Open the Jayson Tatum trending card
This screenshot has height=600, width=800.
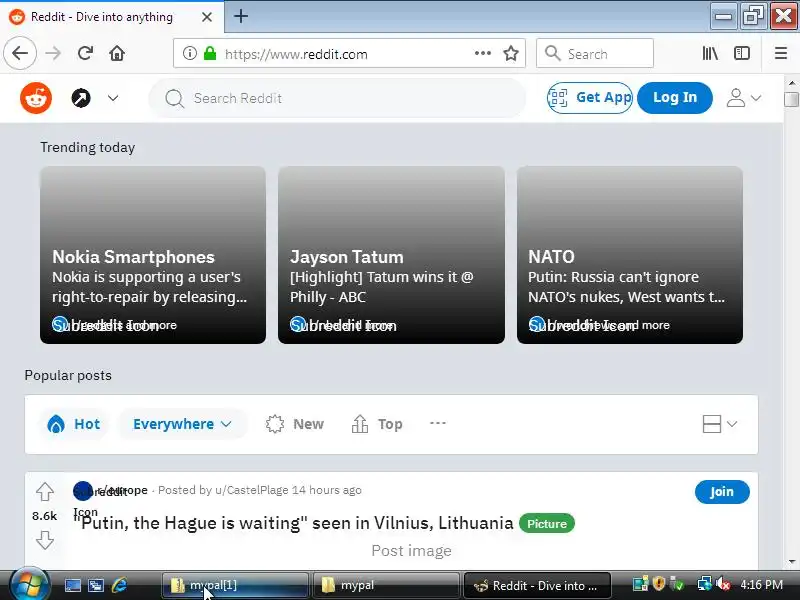391,255
